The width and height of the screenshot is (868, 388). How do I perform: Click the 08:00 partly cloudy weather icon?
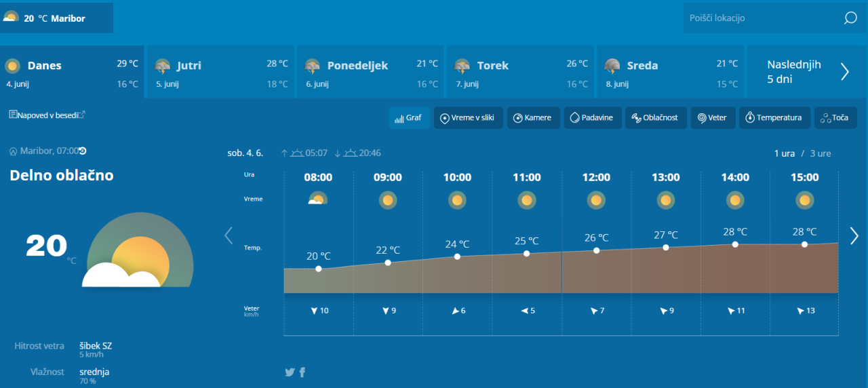coord(318,199)
